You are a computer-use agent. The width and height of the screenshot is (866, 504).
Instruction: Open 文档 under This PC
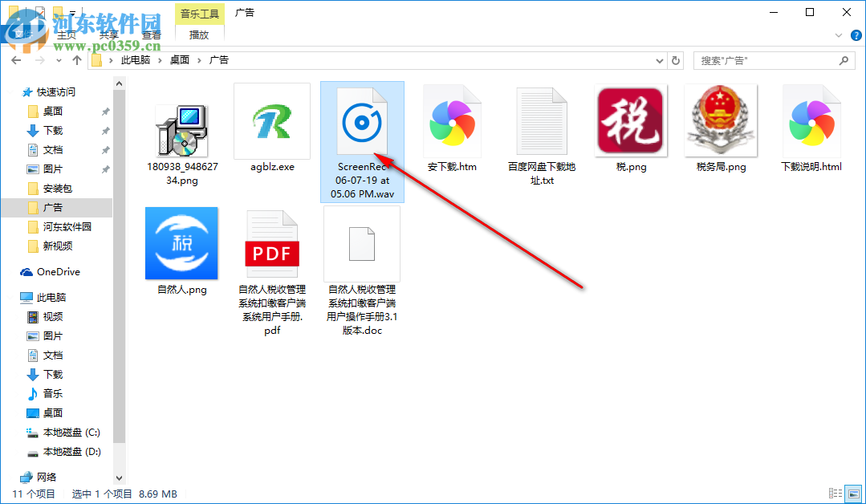click(x=52, y=356)
